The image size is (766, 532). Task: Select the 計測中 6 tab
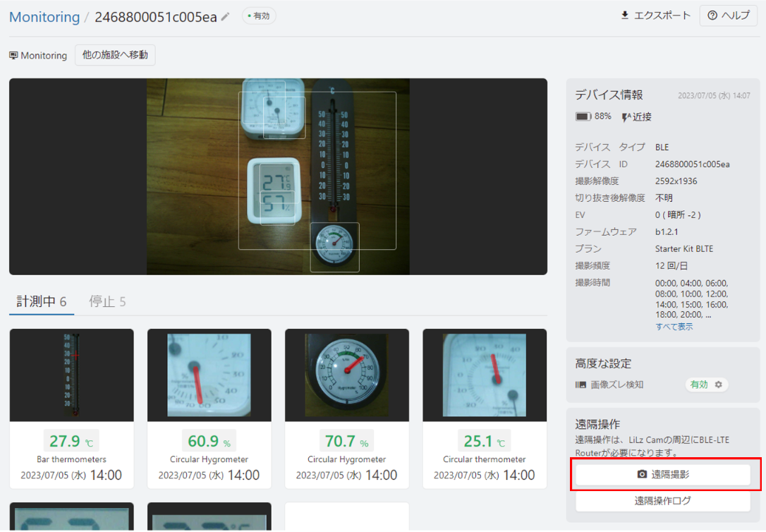(42, 301)
